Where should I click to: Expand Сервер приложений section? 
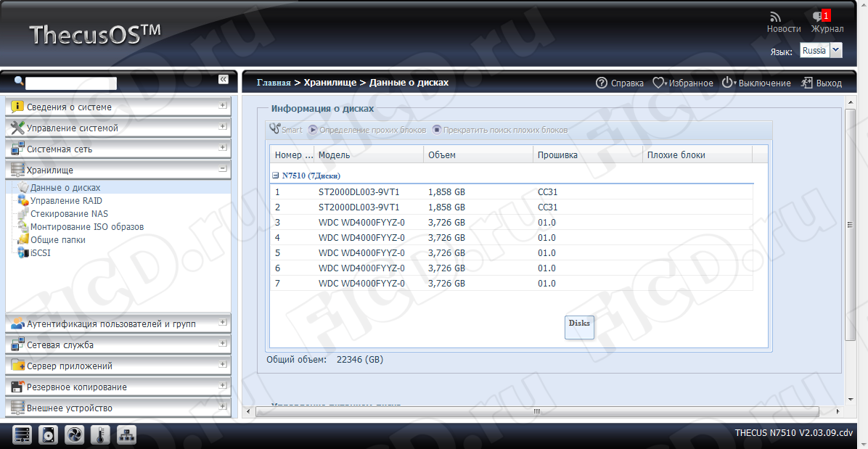tap(223, 364)
